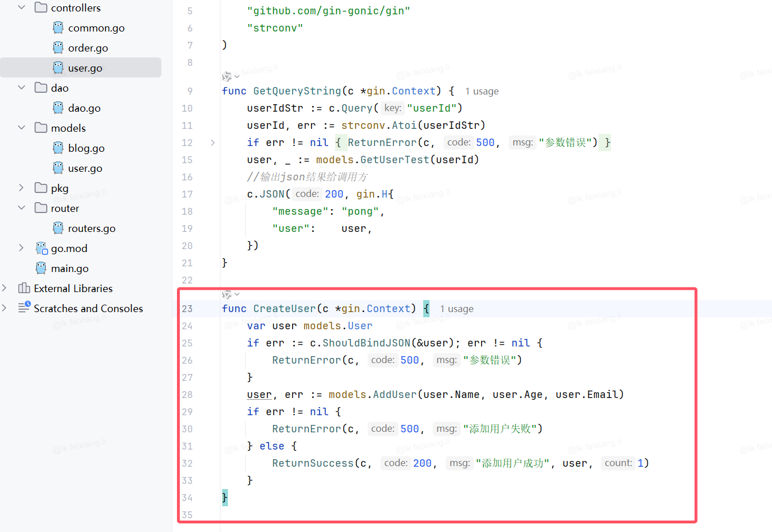The width and height of the screenshot is (772, 532).
Task: Click the Go file icon beside routers.go
Action: [x=58, y=228]
